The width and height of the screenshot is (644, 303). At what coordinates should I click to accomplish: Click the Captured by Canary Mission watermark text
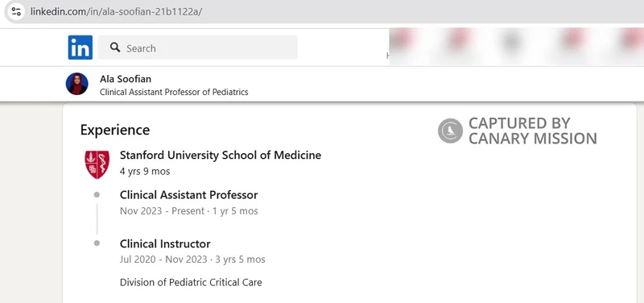(533, 131)
